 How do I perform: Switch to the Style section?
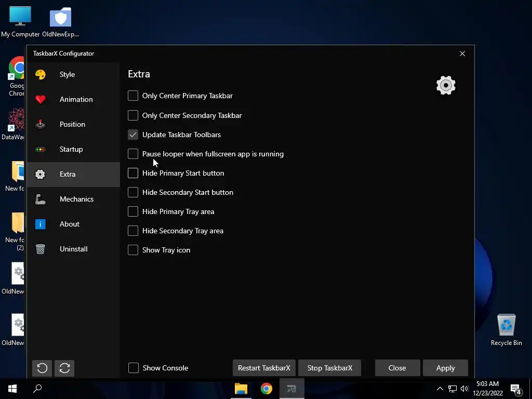pyautogui.click(x=73, y=74)
